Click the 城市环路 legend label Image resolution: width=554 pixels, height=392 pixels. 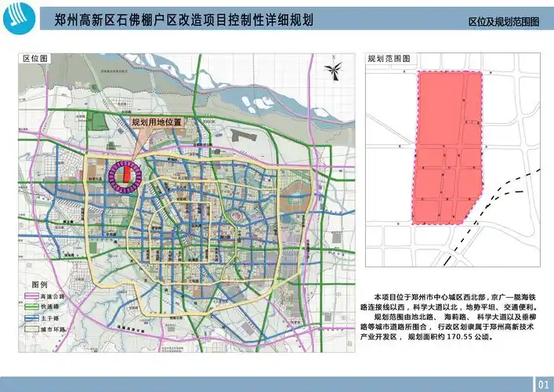click(53, 329)
